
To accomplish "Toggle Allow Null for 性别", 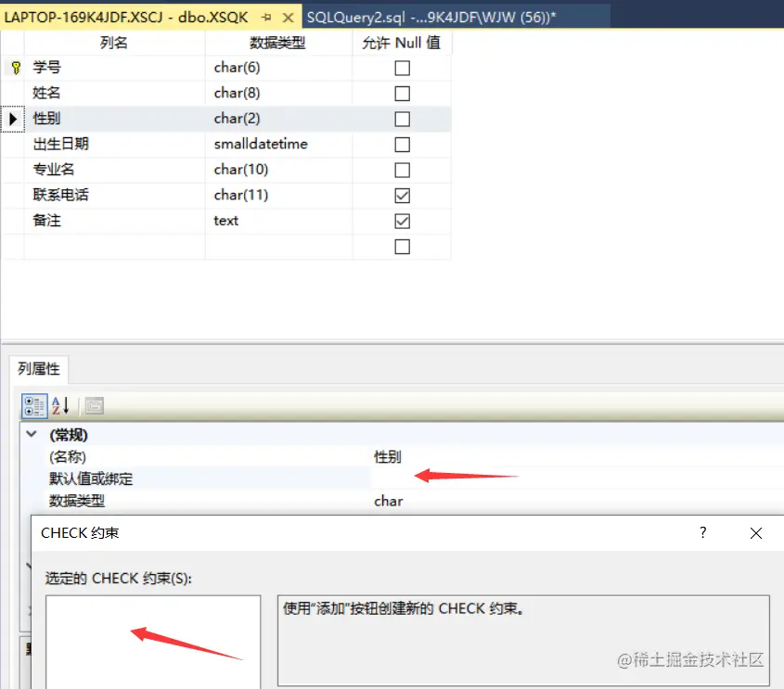I will 402,119.
